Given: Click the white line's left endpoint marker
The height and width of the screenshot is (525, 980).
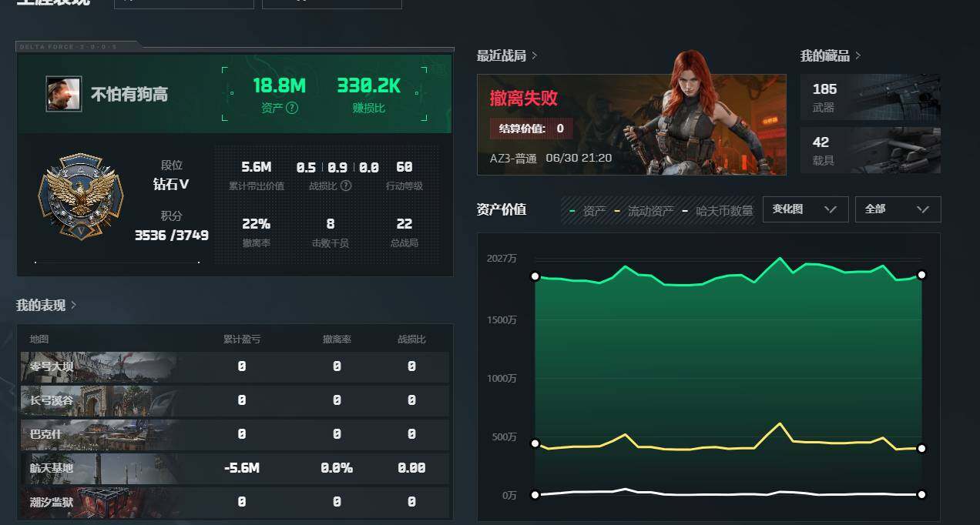Looking at the screenshot, I should tap(535, 494).
